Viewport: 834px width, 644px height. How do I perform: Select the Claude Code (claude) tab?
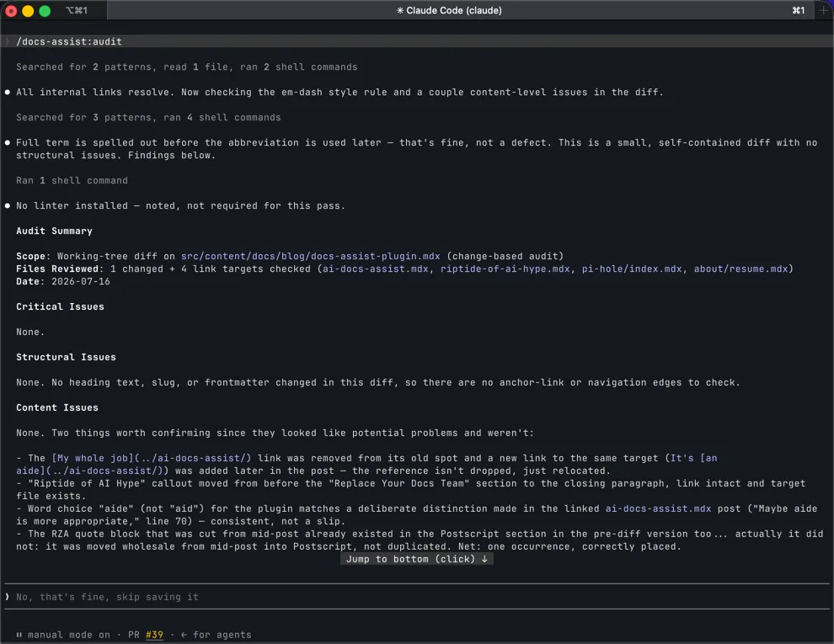pyautogui.click(x=449, y=10)
